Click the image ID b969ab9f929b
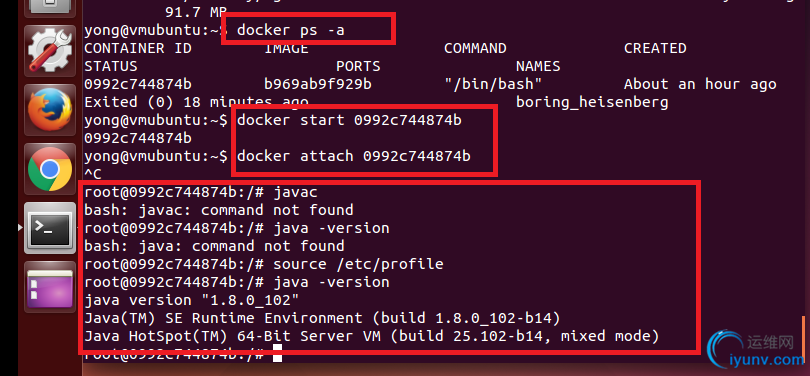The width and height of the screenshot is (810, 376). coord(318,84)
